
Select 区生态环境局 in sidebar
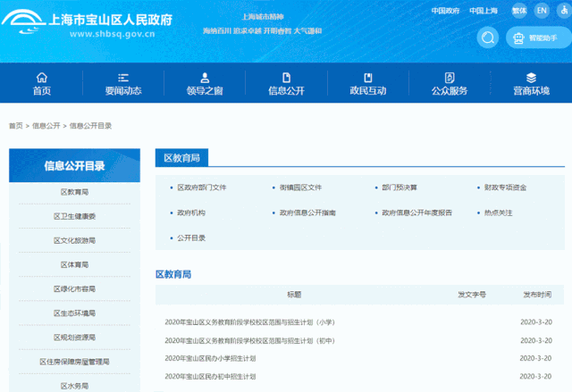[x=74, y=313]
